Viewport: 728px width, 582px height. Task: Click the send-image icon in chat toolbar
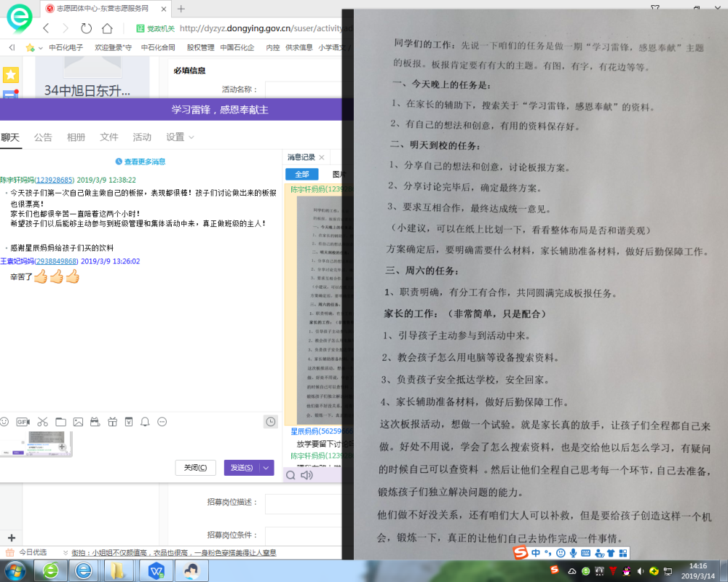tap(78, 422)
